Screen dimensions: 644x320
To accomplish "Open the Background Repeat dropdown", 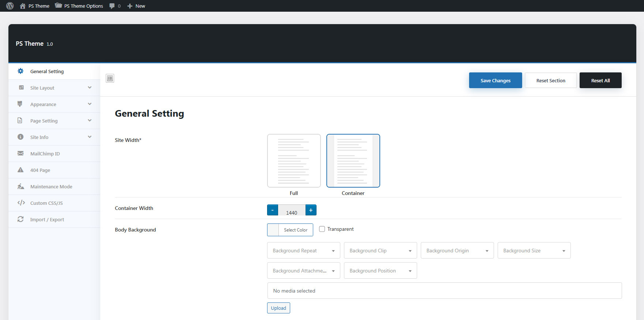I will click(x=303, y=251).
